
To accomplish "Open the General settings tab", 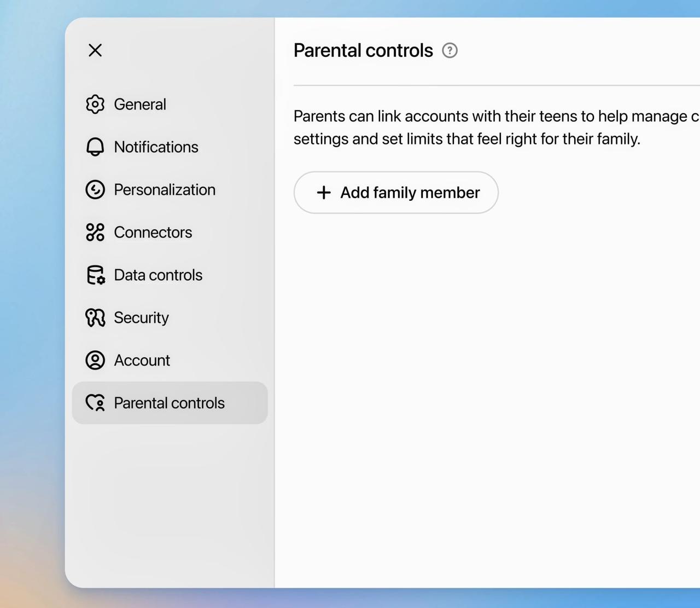I will [170, 104].
